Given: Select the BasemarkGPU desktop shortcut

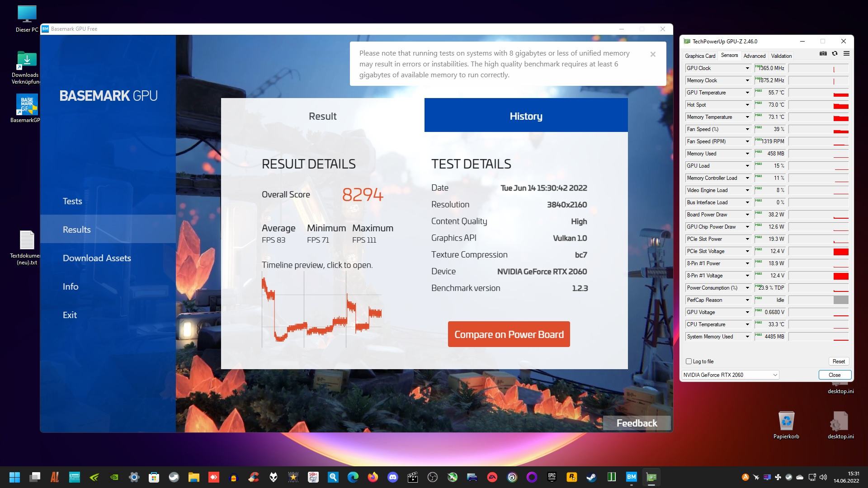Looking at the screenshot, I should 27,108.
